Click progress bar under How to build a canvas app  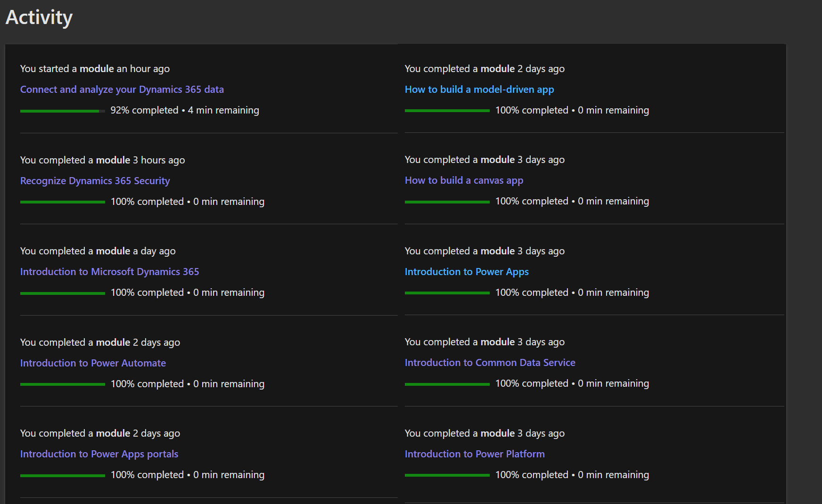(x=447, y=202)
